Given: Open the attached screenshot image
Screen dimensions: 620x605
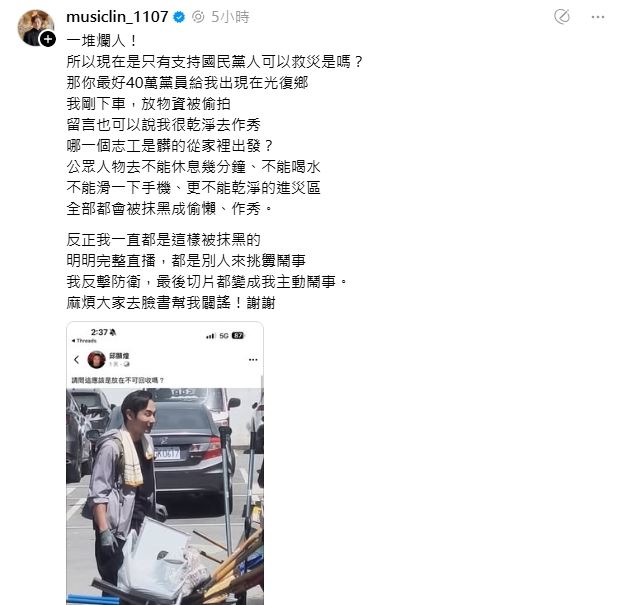Looking at the screenshot, I should pos(165,463).
